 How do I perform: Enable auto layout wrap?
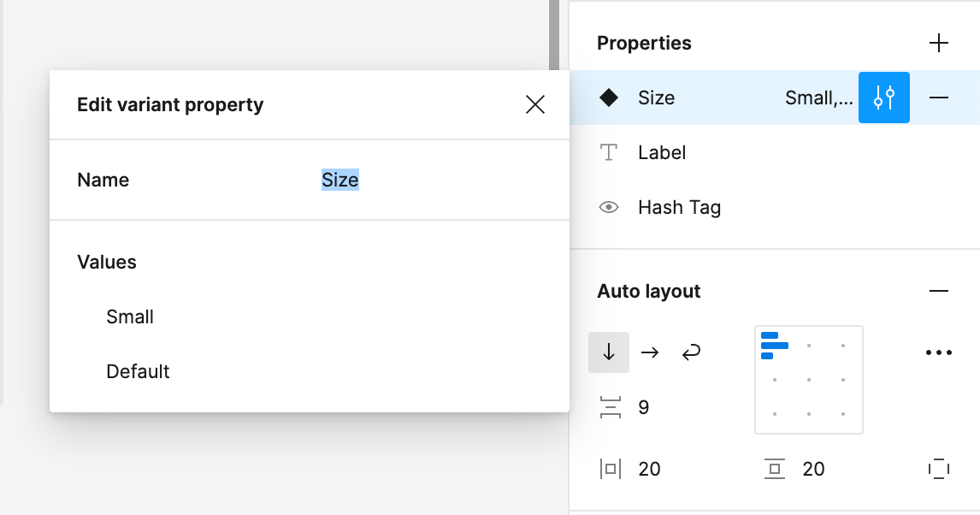[691, 352]
